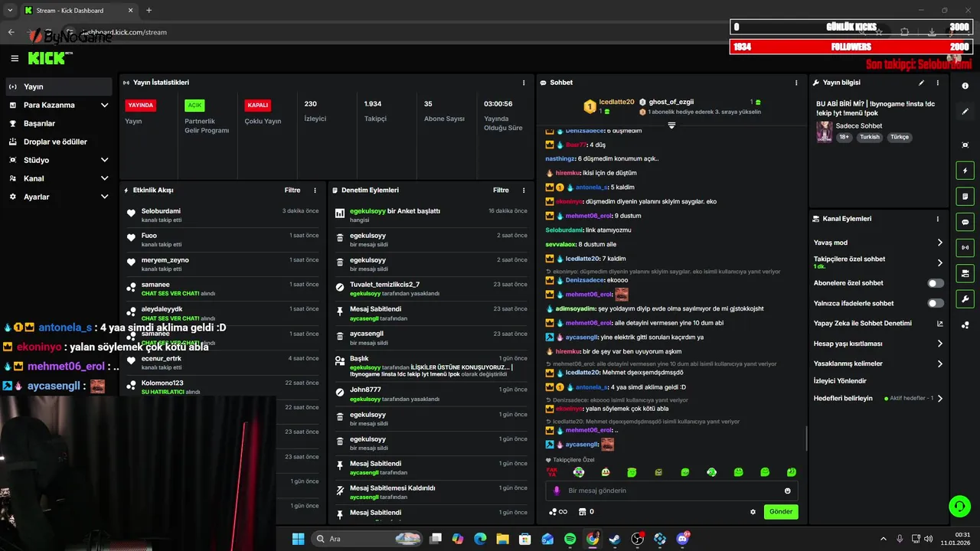Click the pencil icon in right rail
The width and height of the screenshot is (980, 551).
(x=965, y=112)
